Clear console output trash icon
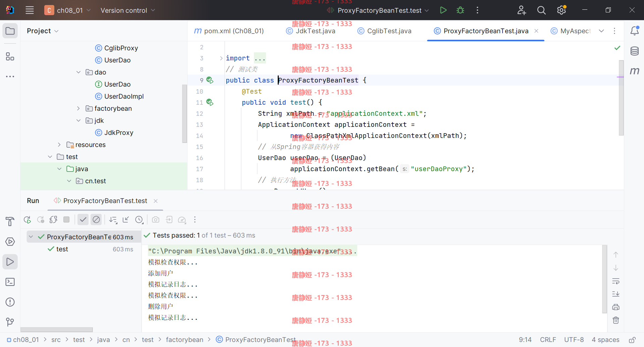Viewport: 644px width, 347px height. (616, 320)
